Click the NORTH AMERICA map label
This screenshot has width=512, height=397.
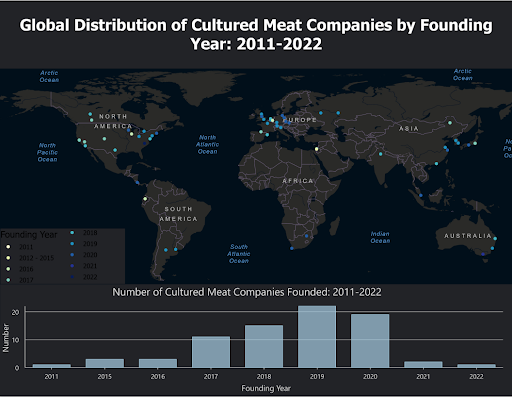[113, 121]
